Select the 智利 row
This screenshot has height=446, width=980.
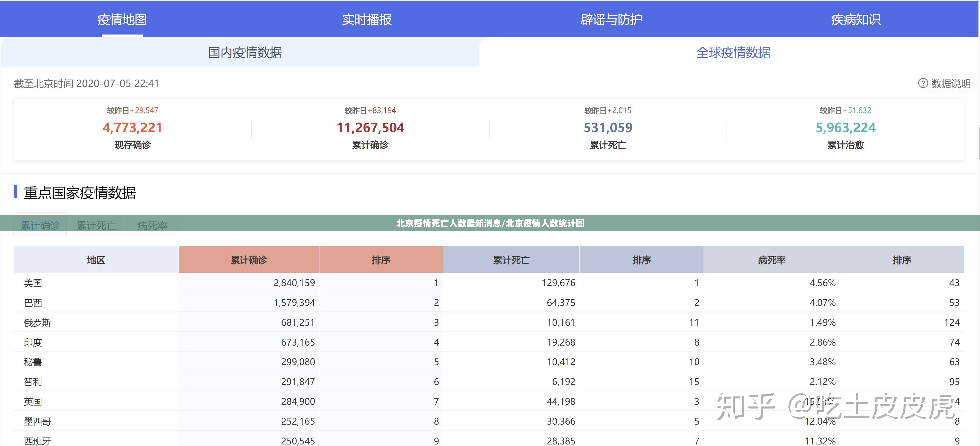489,382
